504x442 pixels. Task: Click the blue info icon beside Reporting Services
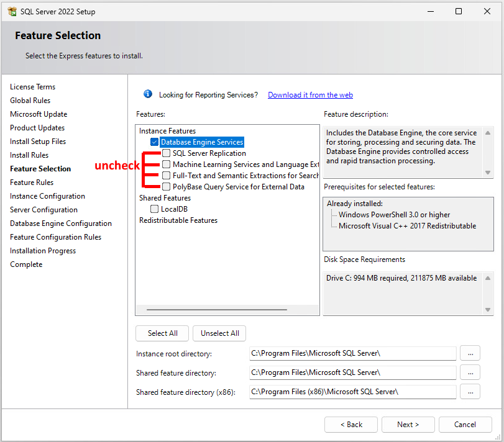coord(148,94)
